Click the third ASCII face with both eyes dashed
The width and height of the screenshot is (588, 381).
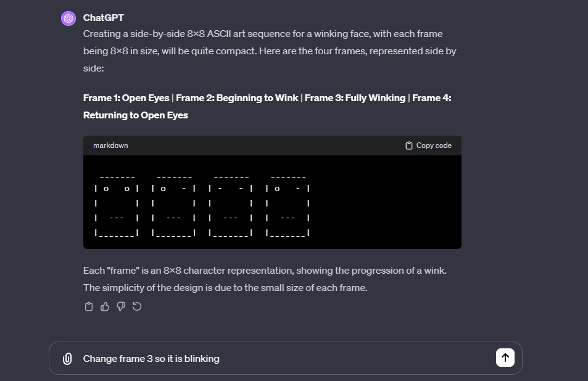(231, 205)
